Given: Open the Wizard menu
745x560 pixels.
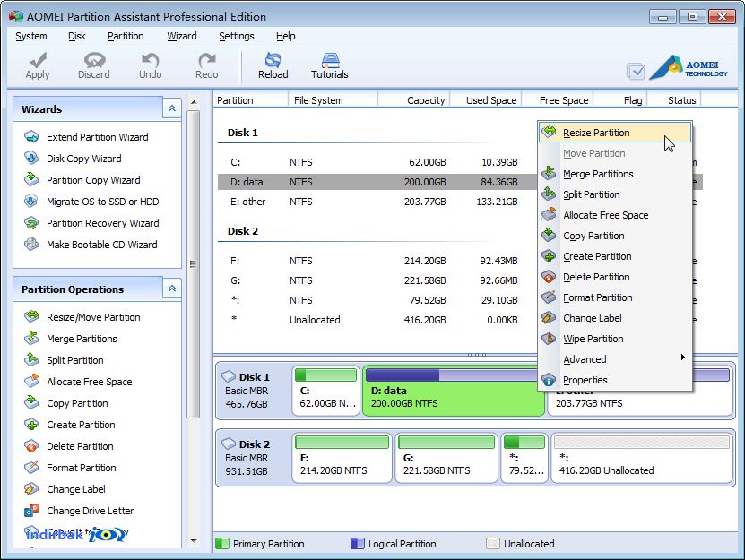Looking at the screenshot, I should (x=181, y=36).
